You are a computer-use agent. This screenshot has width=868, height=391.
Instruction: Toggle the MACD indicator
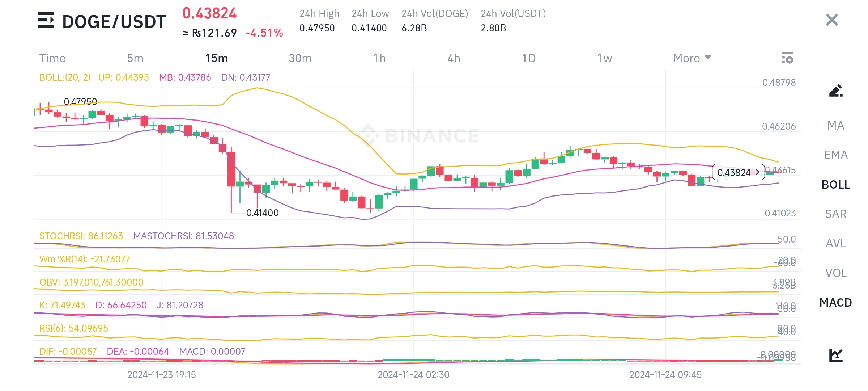tap(835, 302)
